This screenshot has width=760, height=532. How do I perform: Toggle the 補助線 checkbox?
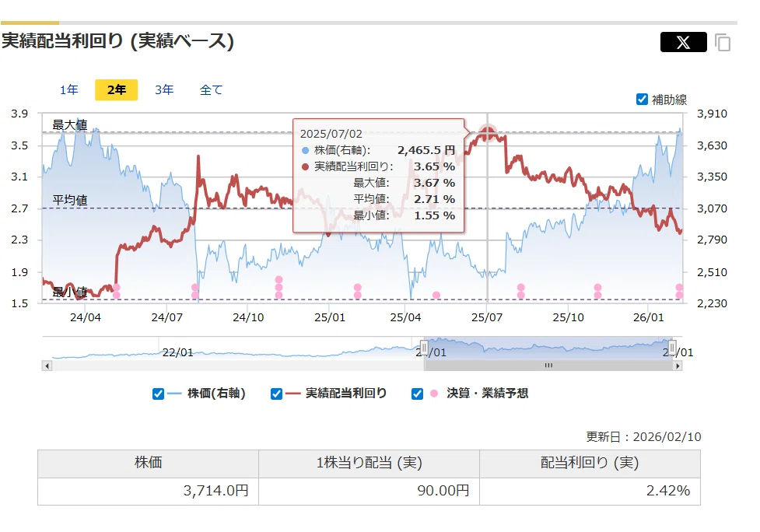pyautogui.click(x=642, y=100)
